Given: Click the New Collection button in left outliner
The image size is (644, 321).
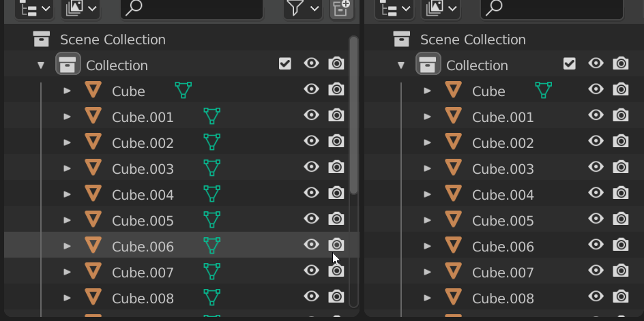Looking at the screenshot, I should [341, 8].
